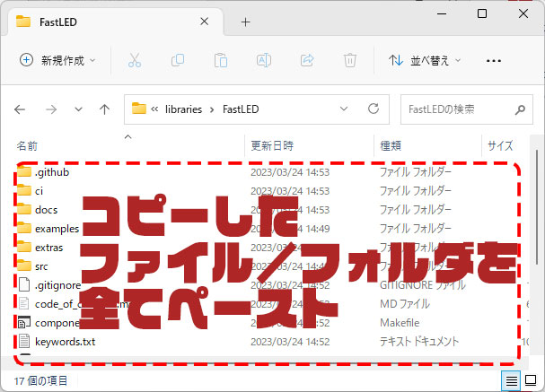The height and width of the screenshot is (392, 545).
Task: Click the Rename icon in toolbar
Action: (x=264, y=60)
